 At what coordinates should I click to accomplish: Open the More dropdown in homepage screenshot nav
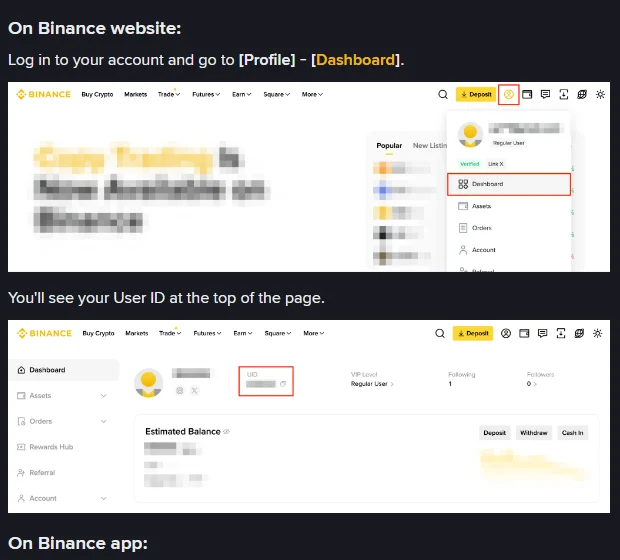tap(312, 95)
